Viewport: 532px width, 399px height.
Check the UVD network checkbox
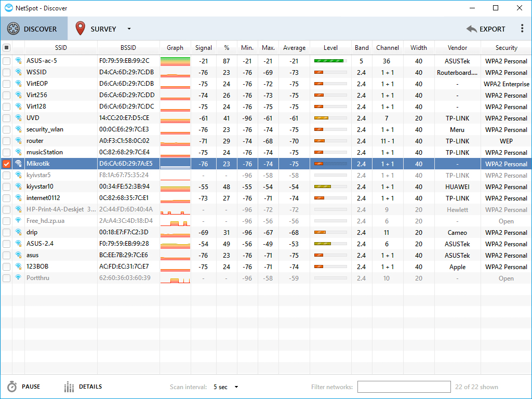click(x=6, y=118)
